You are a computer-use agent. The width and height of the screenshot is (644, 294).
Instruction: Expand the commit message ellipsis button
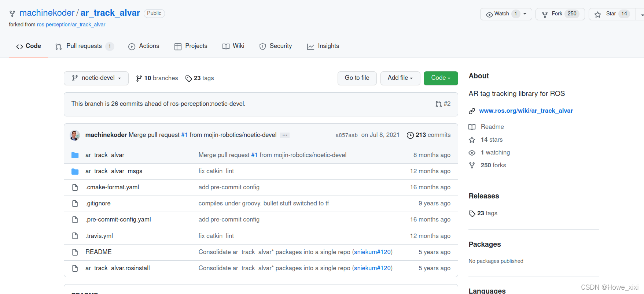coord(285,135)
